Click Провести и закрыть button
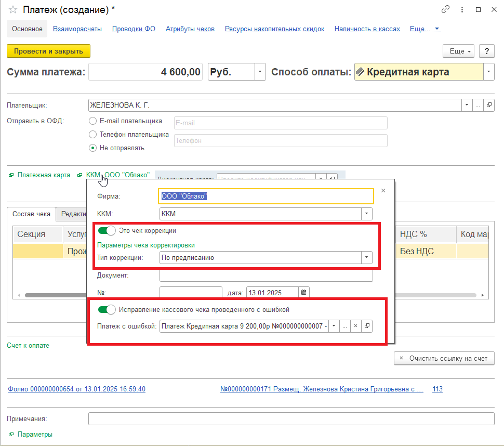 (48, 51)
